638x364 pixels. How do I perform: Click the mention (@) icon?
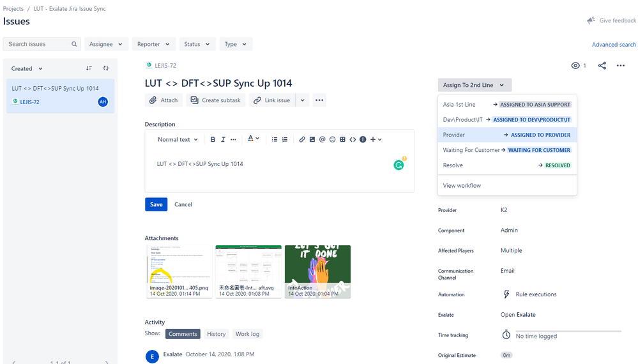click(323, 139)
